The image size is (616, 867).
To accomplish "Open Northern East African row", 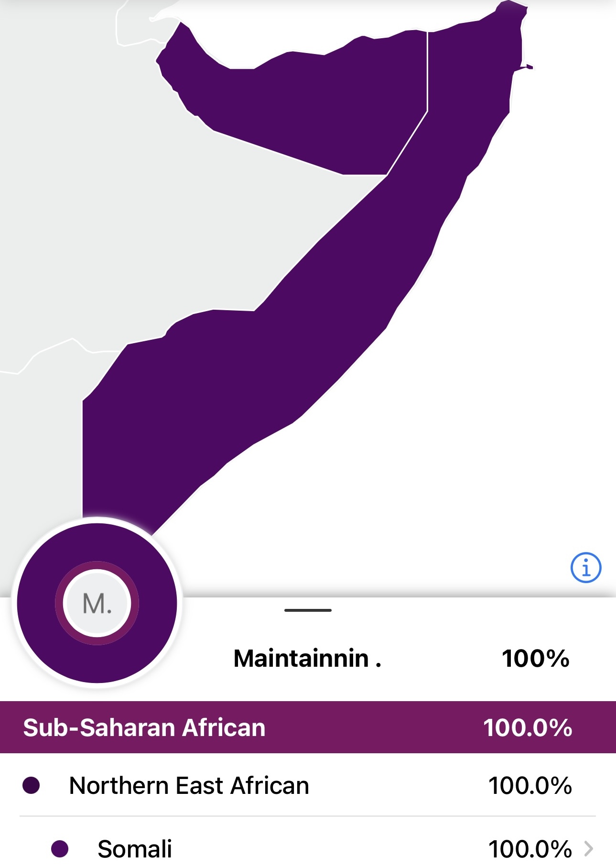I will pos(308,785).
